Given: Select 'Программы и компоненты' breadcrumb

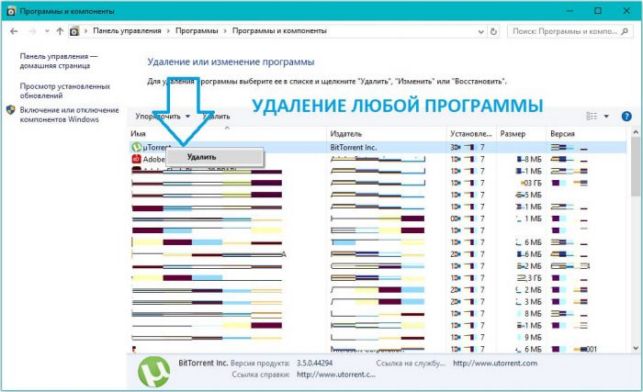Looking at the screenshot, I should click(279, 31).
